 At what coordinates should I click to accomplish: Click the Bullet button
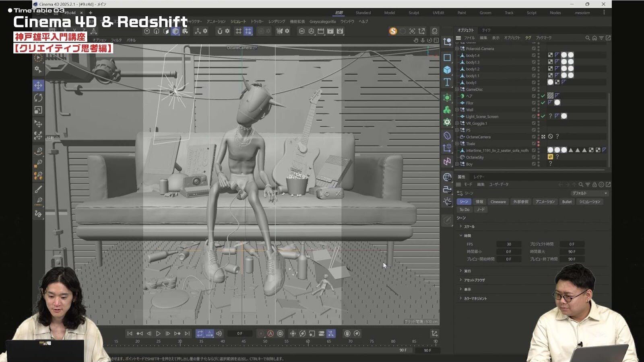[567, 202]
